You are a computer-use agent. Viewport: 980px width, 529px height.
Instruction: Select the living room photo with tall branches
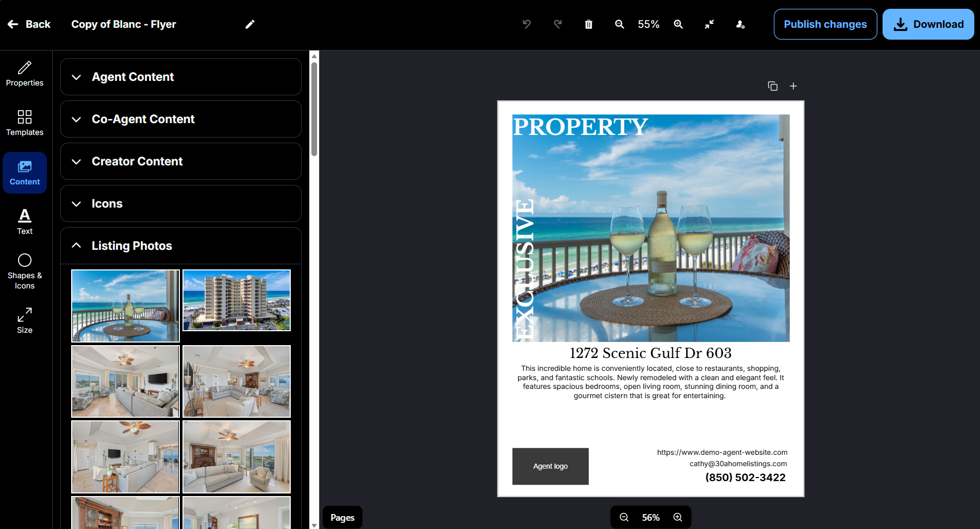[x=237, y=381]
